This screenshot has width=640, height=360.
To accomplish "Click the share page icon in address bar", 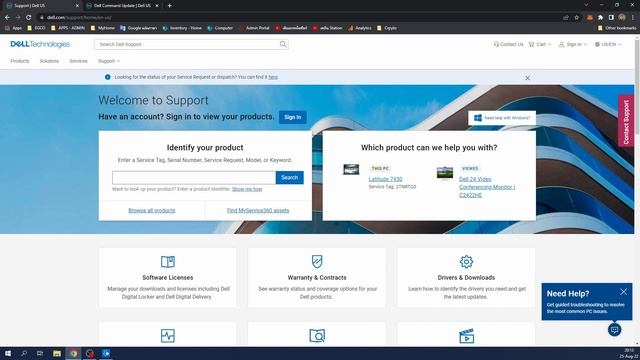I will 566,18.
